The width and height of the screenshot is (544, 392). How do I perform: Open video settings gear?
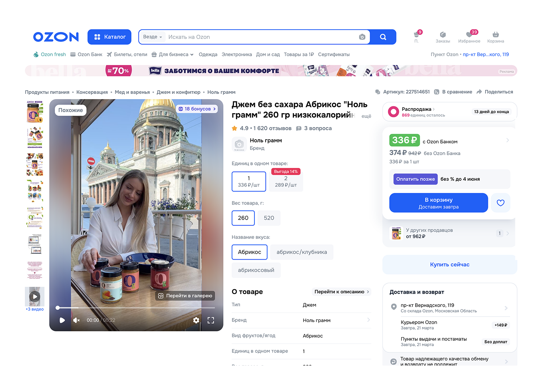pos(196,320)
